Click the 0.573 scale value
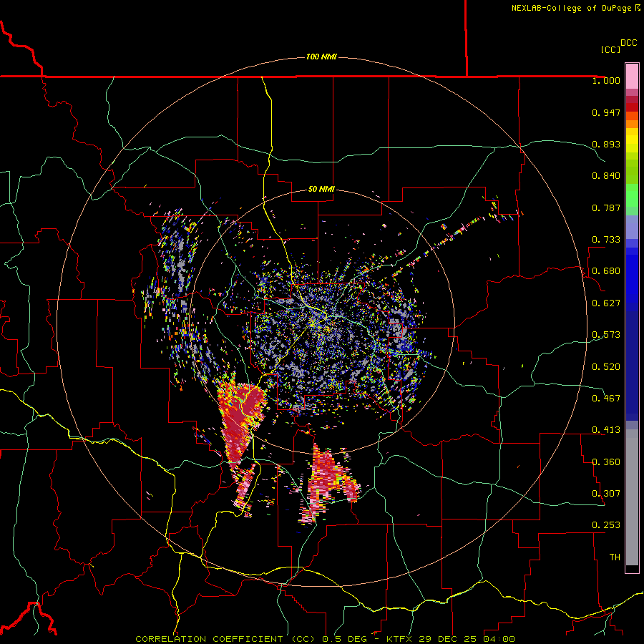The image size is (644, 644). coord(606,335)
